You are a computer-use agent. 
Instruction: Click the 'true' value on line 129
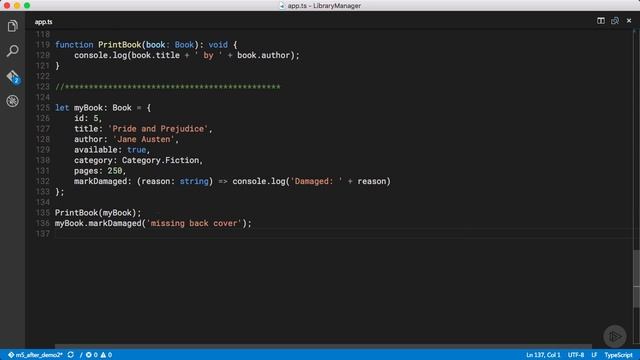[x=136, y=150]
